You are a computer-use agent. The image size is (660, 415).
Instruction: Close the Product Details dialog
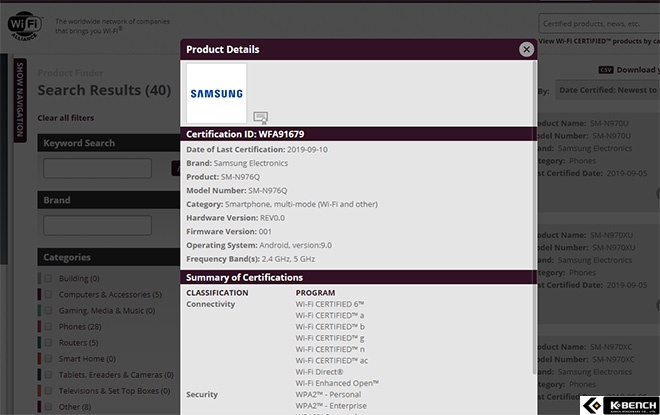click(526, 50)
